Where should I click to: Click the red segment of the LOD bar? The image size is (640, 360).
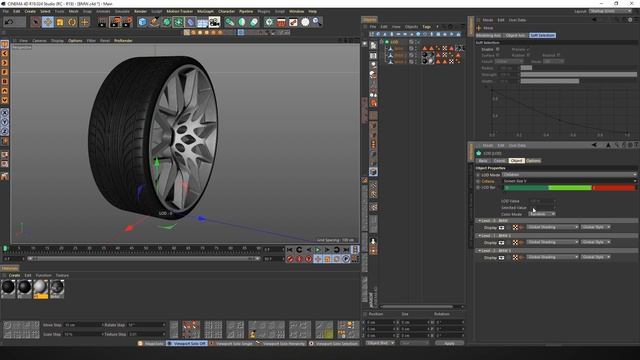click(614, 188)
